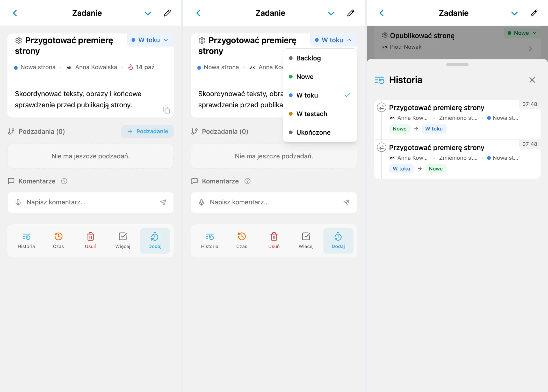
Task: Open Więcej in left bottom toolbar
Action: pos(123,241)
